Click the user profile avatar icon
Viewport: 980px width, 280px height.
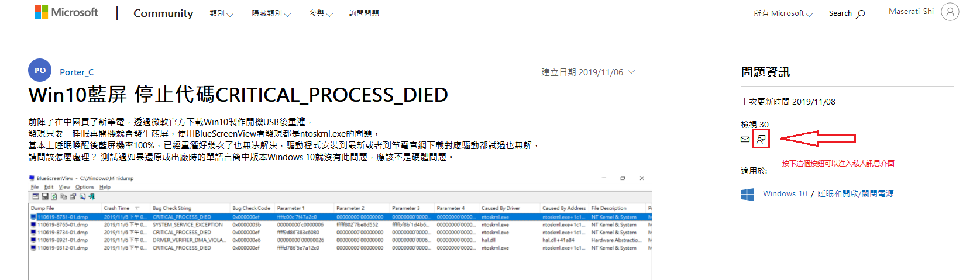[x=950, y=12]
